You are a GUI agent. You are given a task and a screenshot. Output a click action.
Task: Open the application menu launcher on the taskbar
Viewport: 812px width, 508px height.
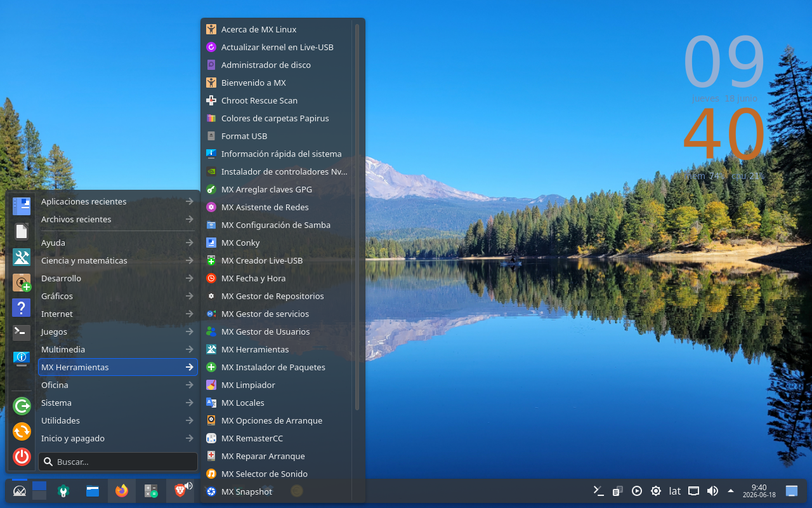(x=20, y=491)
